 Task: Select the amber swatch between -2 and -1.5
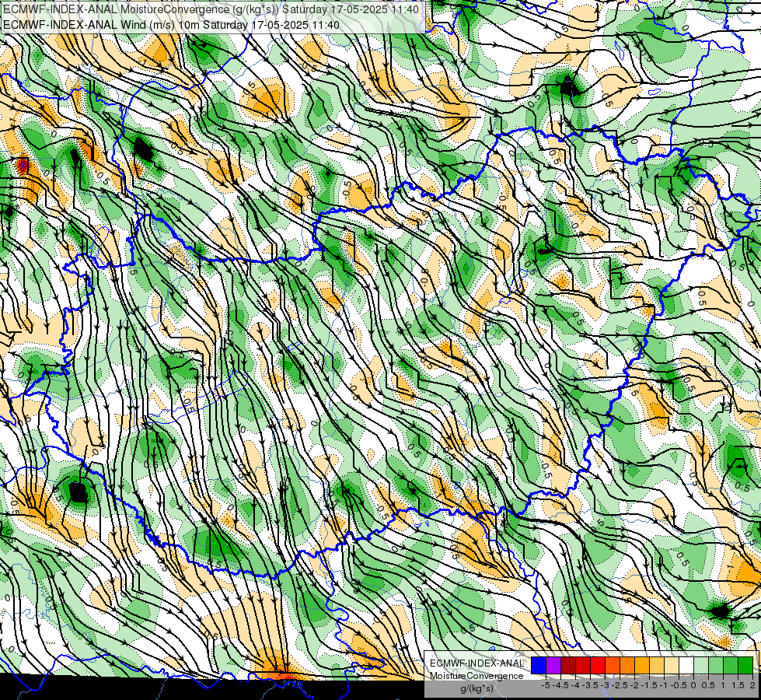coord(642,666)
